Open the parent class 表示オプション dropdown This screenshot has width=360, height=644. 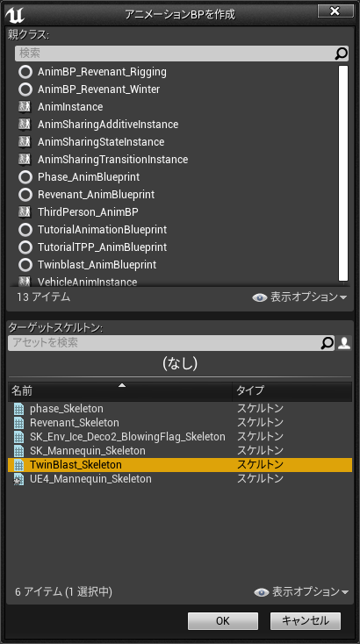pyautogui.click(x=300, y=297)
